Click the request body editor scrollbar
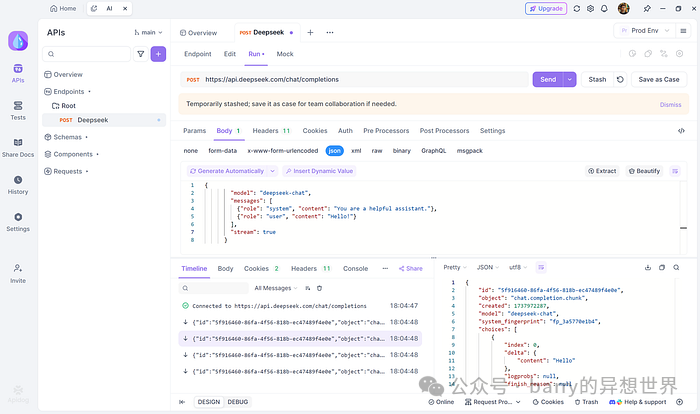700x414 pixels. [x=683, y=228]
